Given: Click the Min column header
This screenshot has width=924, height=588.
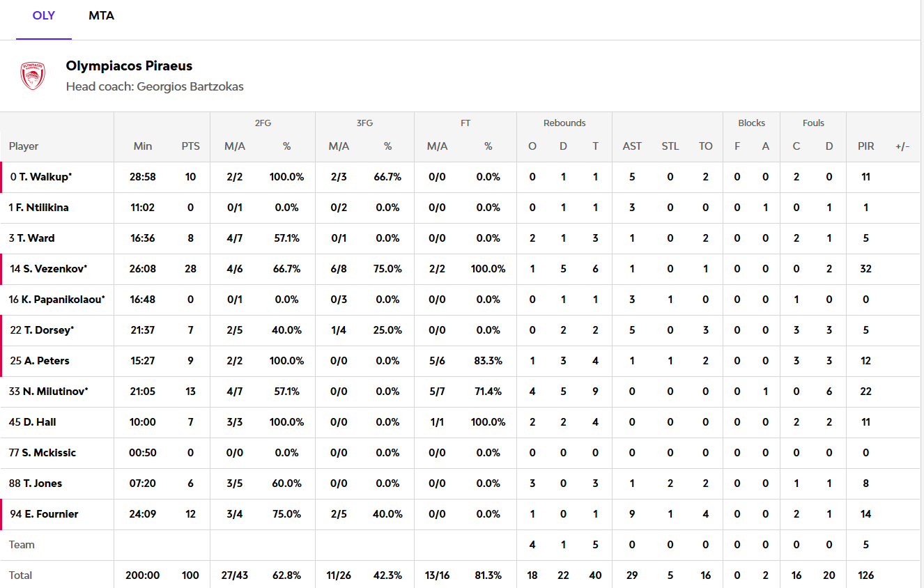Looking at the screenshot, I should (143, 146).
